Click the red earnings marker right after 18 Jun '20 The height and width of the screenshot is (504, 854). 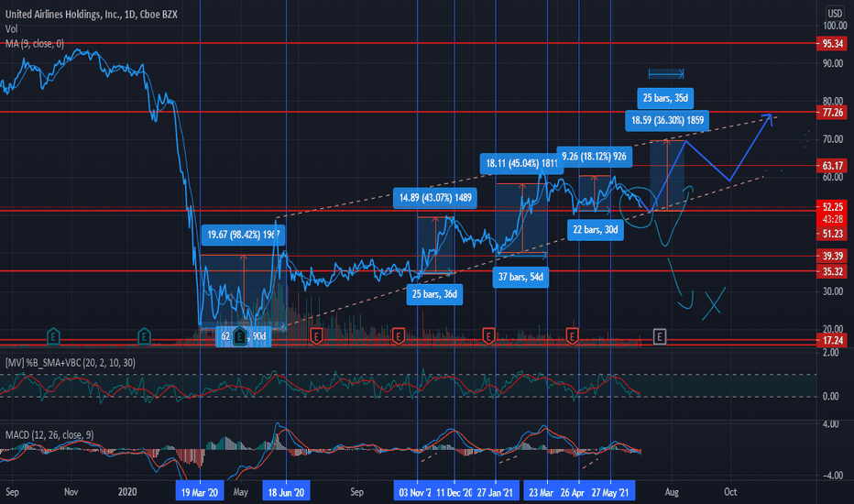coord(316,336)
